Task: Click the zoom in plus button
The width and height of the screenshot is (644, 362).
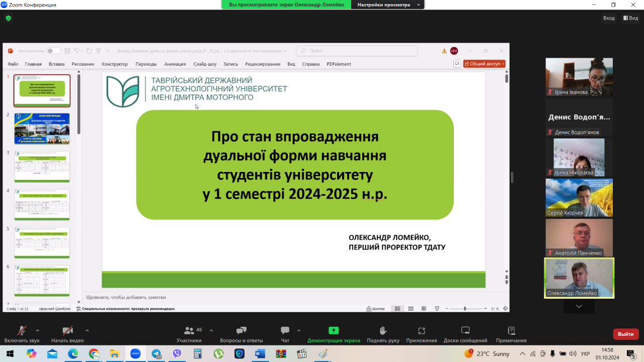Action: click(x=486, y=309)
